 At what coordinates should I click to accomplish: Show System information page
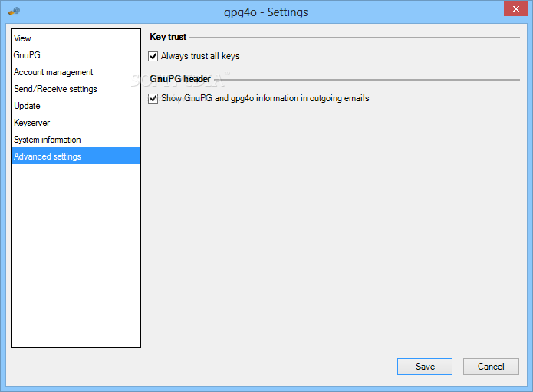tap(76, 140)
